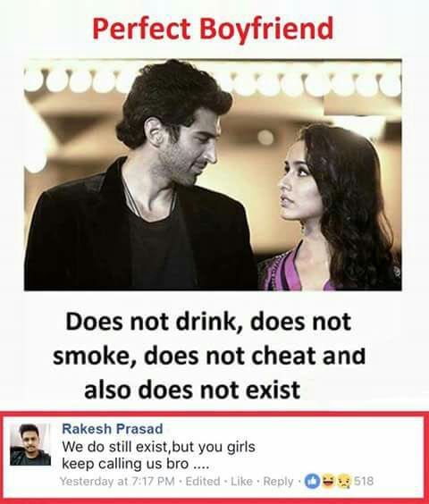Image resolution: width=429 pixels, height=504 pixels.
Task: Click the blue thumbs-up reaction icon
Action: point(311,481)
